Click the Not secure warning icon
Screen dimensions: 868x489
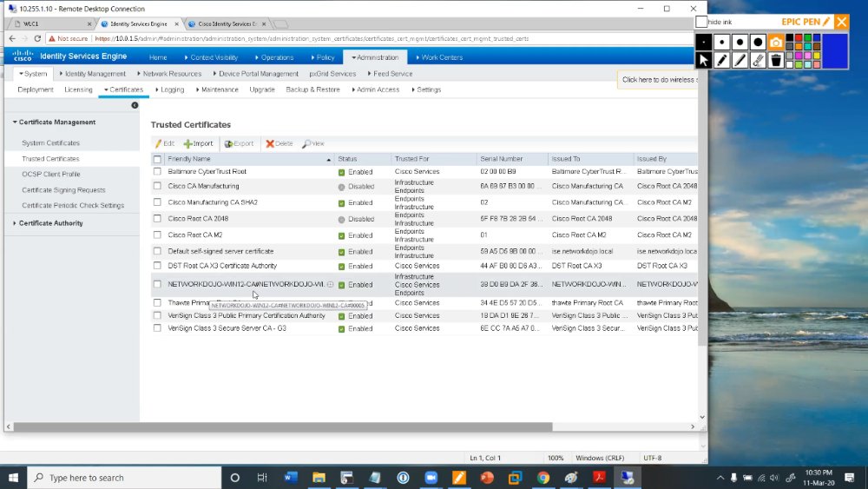click(x=51, y=39)
